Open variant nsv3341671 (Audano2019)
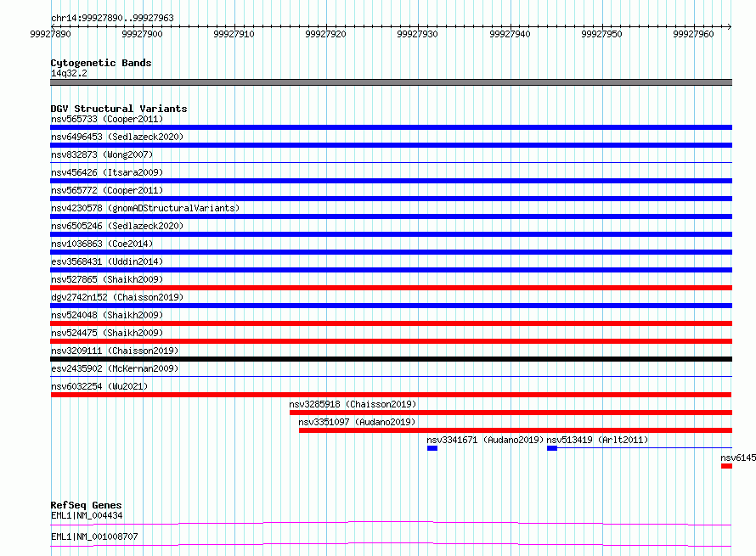The width and height of the screenshot is (756, 556). click(x=485, y=440)
